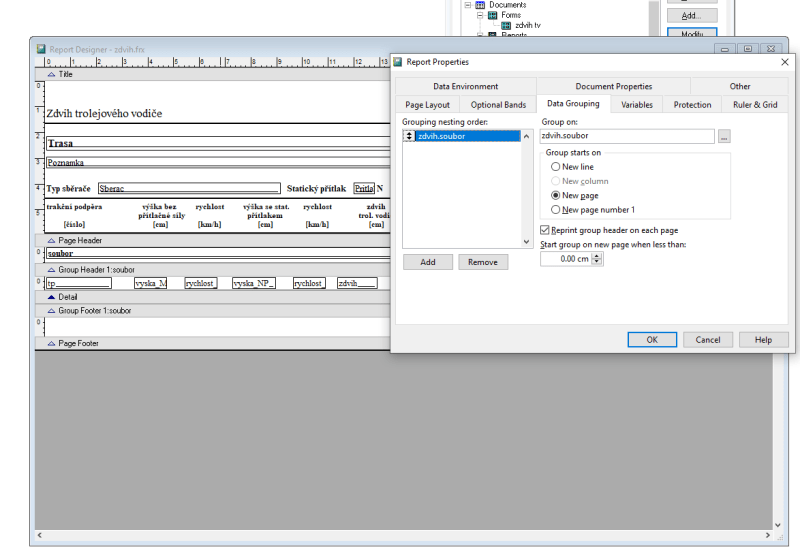The width and height of the screenshot is (800, 560).
Task: Switch to the Page Layout tab
Action: (428, 105)
